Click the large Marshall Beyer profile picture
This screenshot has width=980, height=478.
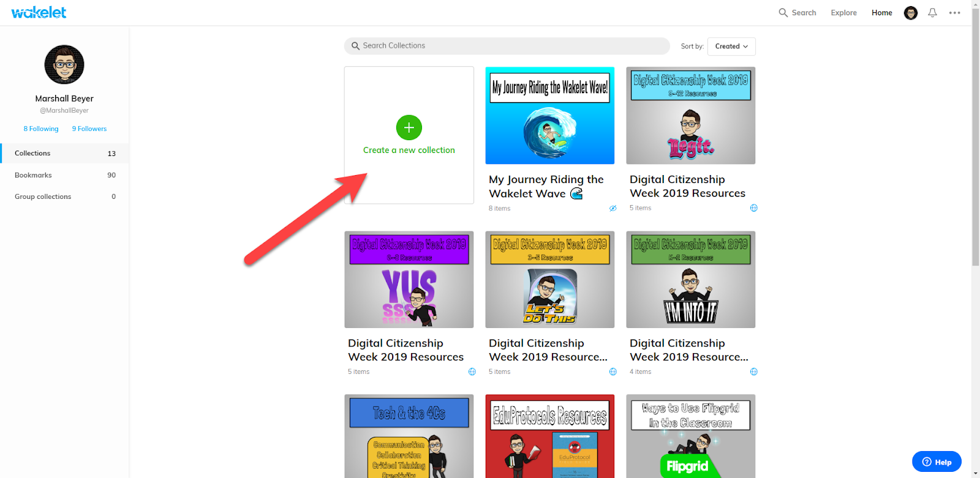64,64
